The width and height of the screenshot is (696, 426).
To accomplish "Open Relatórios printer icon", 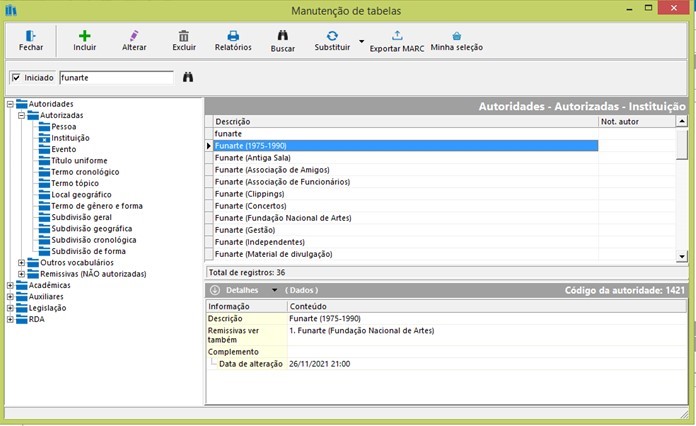I will 233,35.
